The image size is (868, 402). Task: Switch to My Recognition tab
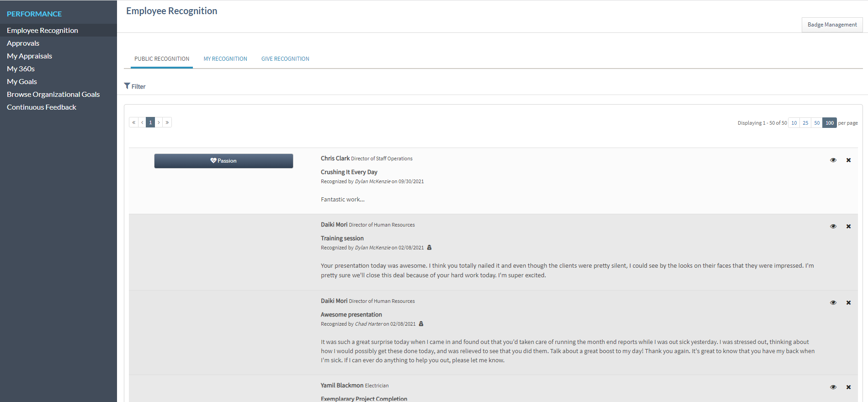click(225, 59)
